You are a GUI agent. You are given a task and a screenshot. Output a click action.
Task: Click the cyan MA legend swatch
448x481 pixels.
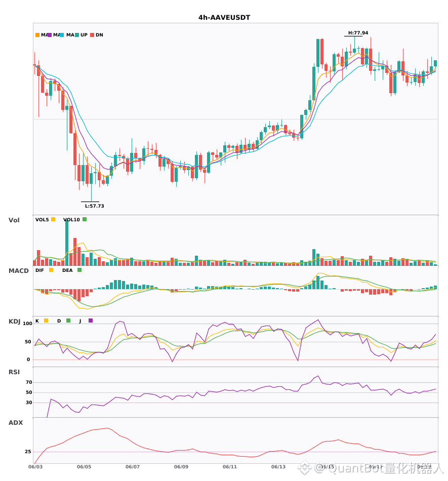point(62,35)
